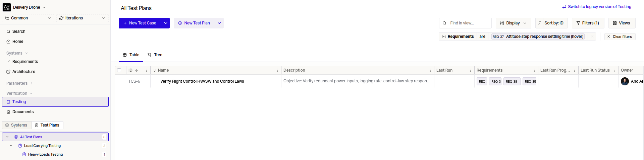Screen dimensions: 644x160
Task: Go to Home in the sidebar
Action: pyautogui.click(x=18, y=42)
